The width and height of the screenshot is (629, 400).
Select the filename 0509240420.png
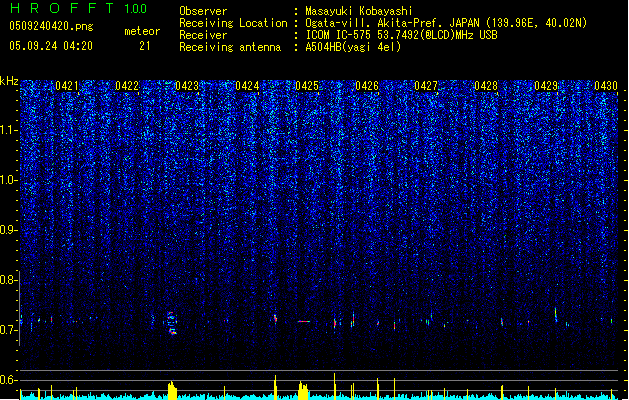click(51, 26)
